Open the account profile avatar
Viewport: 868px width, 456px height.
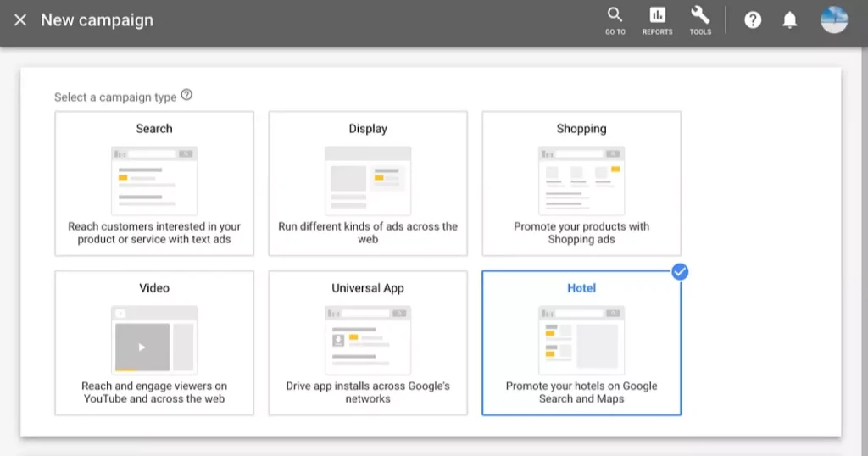pyautogui.click(x=834, y=20)
